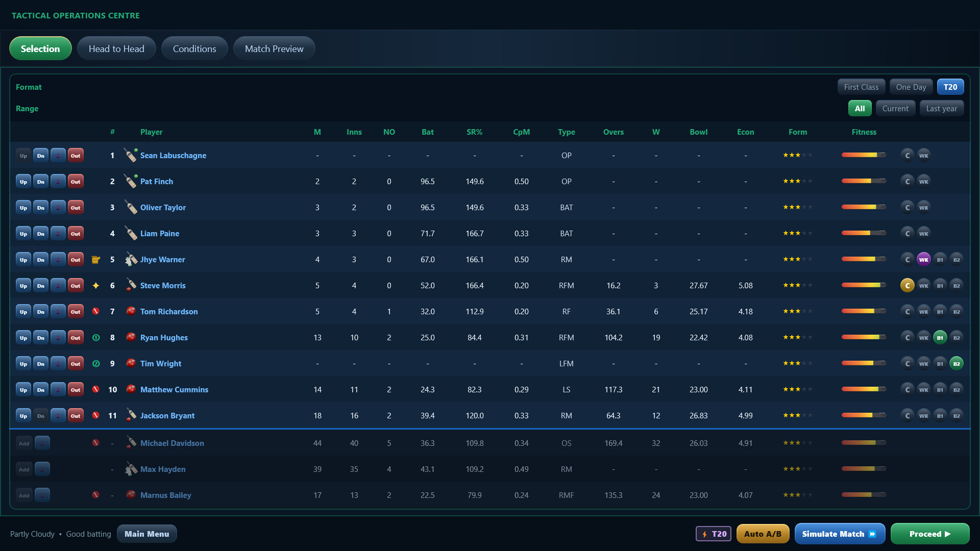Click the opening bowler 1 marker for Ryan Hughes
The image size is (980, 551).
point(95,338)
